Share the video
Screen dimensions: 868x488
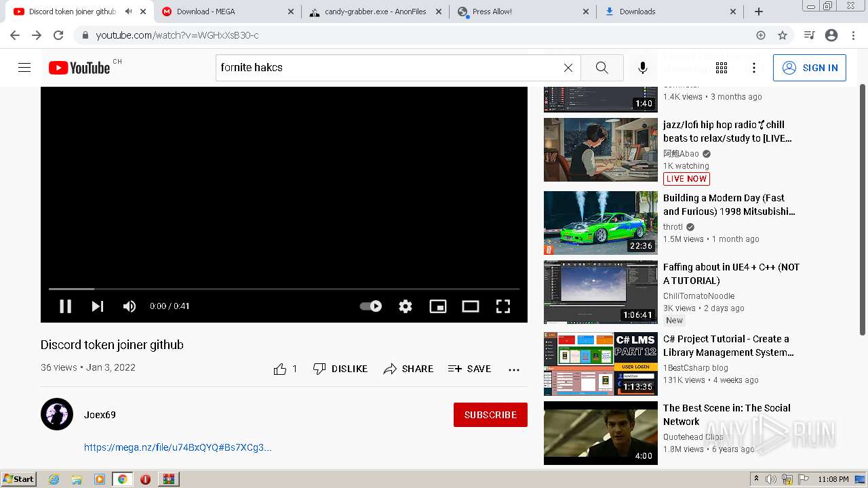408,369
